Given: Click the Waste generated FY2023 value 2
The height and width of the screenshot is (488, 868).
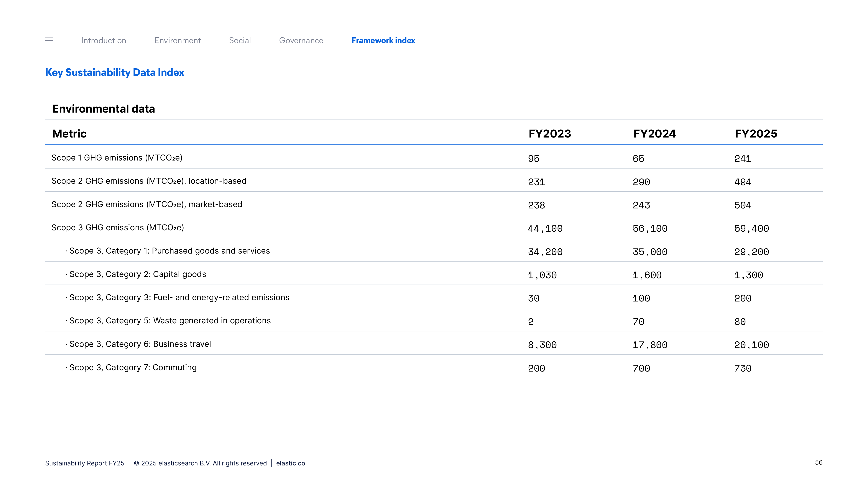Looking at the screenshot, I should (x=531, y=322).
